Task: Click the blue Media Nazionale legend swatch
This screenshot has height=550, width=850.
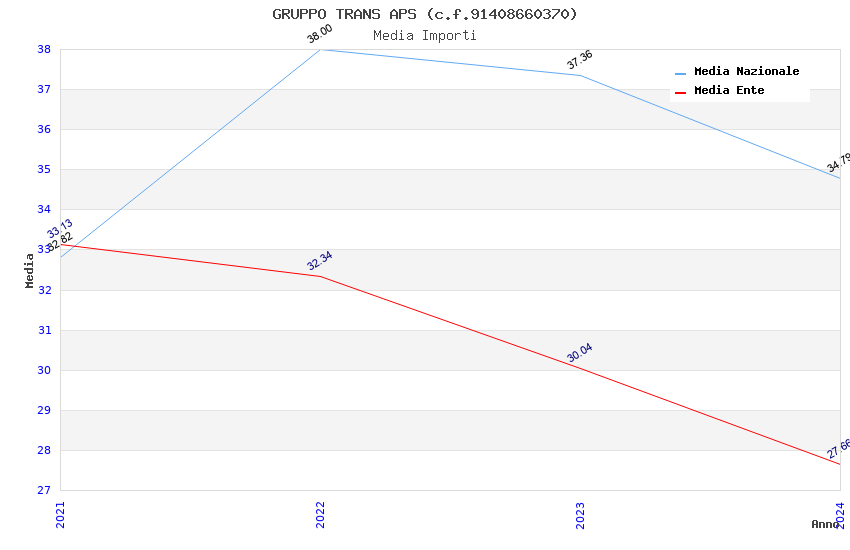Action: click(x=681, y=73)
